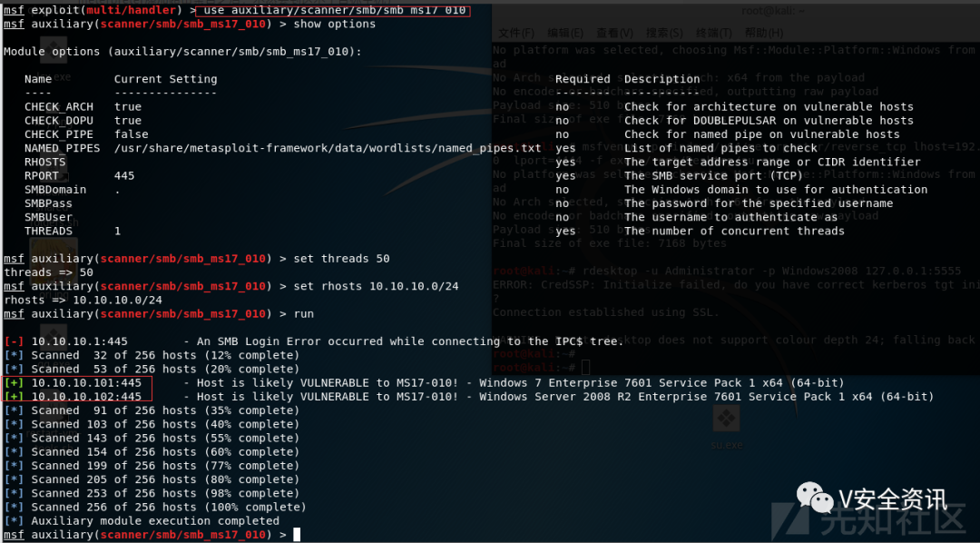This screenshot has width=980, height=543.
Task: Click the 'set rhosts 10.10.10.0/24' command
Action: (376, 286)
